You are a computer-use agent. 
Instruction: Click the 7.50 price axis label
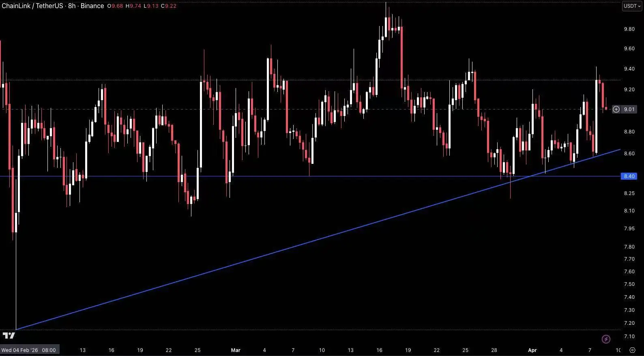pyautogui.click(x=629, y=284)
